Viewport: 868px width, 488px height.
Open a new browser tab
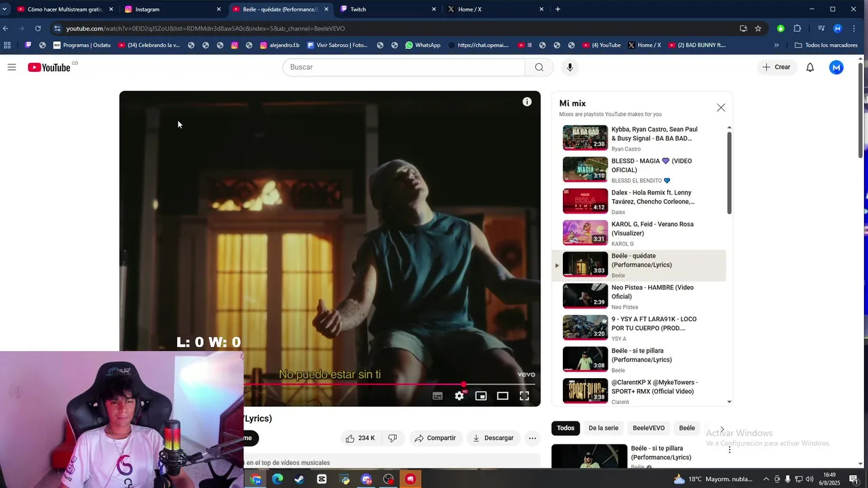[557, 9]
